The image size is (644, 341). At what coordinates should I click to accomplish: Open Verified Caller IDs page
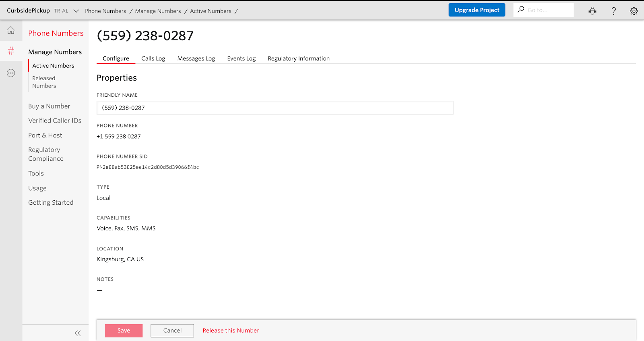pyautogui.click(x=55, y=121)
